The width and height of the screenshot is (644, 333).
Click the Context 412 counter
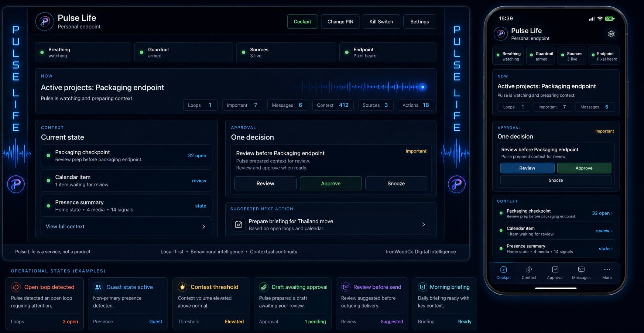coord(333,105)
